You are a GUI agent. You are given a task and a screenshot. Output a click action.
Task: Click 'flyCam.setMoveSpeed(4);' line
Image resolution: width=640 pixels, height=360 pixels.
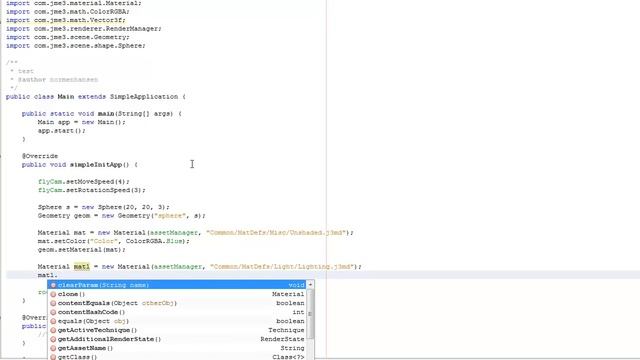click(x=84, y=182)
